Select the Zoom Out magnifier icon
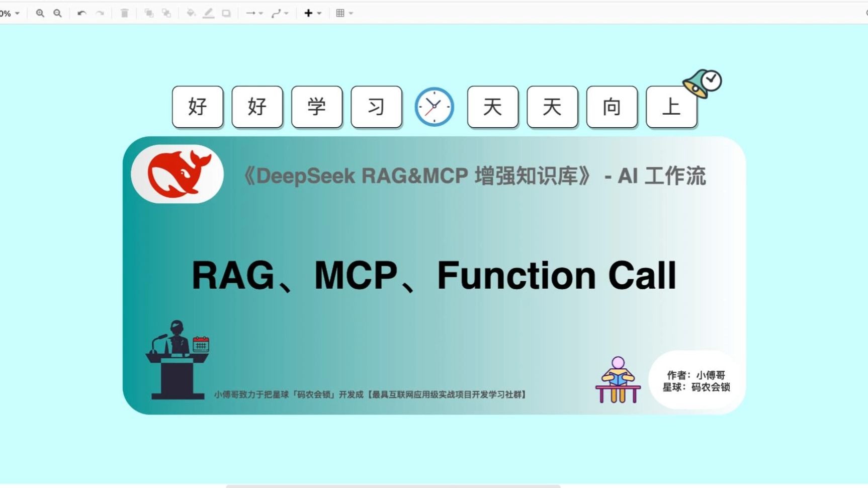 click(x=57, y=14)
